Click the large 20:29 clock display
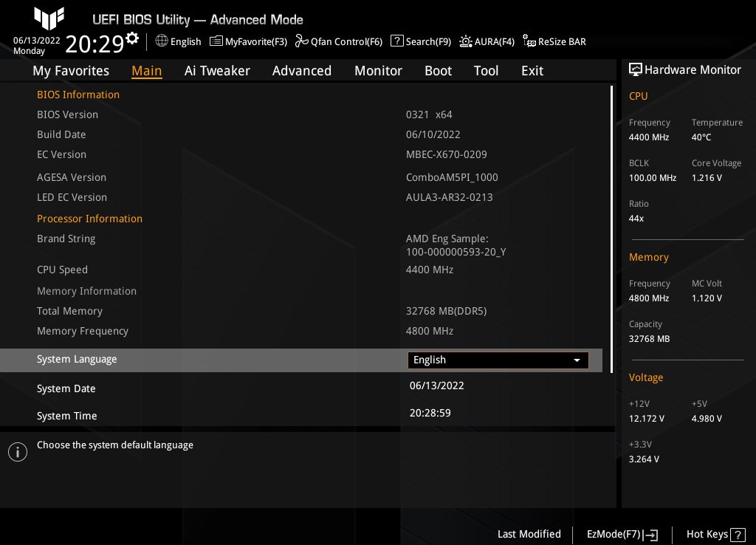 pyautogui.click(x=94, y=44)
